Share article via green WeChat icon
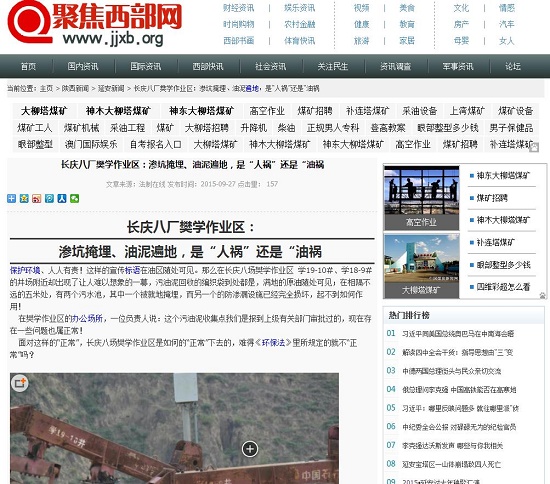 (74, 199)
